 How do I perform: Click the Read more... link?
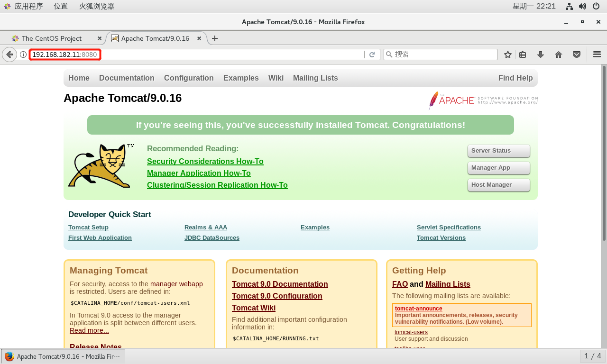tap(89, 330)
